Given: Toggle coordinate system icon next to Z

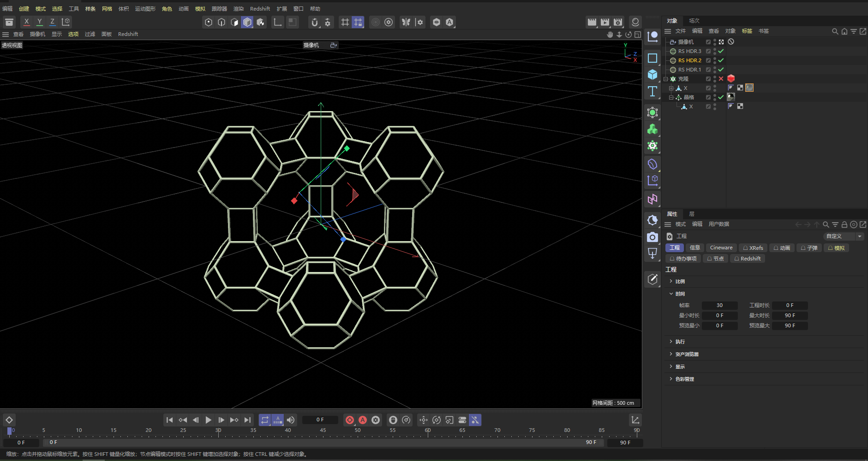Looking at the screenshot, I should [66, 22].
